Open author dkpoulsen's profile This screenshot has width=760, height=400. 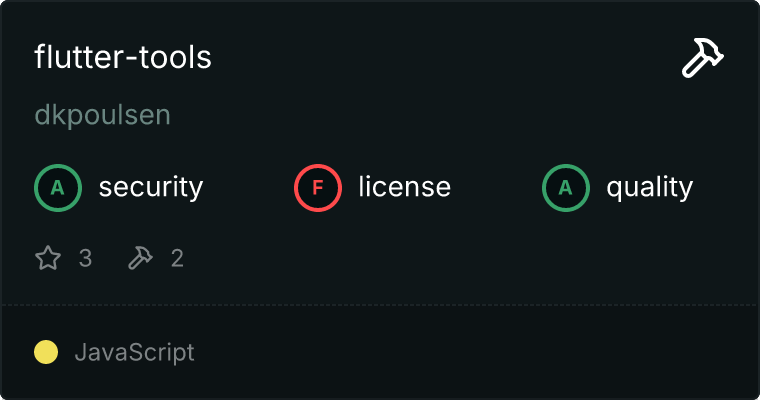point(102,115)
